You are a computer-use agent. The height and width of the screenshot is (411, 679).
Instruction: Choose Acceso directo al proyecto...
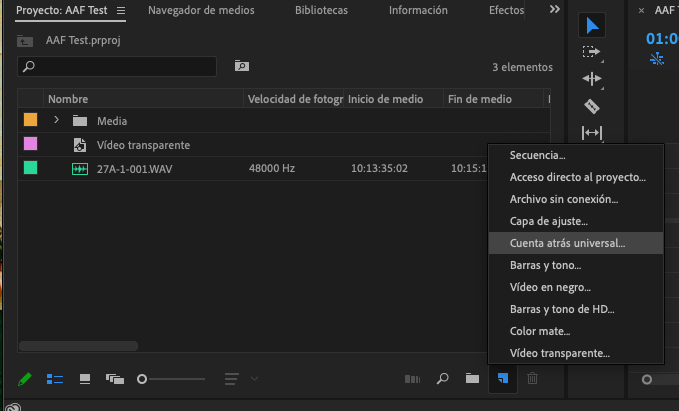tap(576, 177)
